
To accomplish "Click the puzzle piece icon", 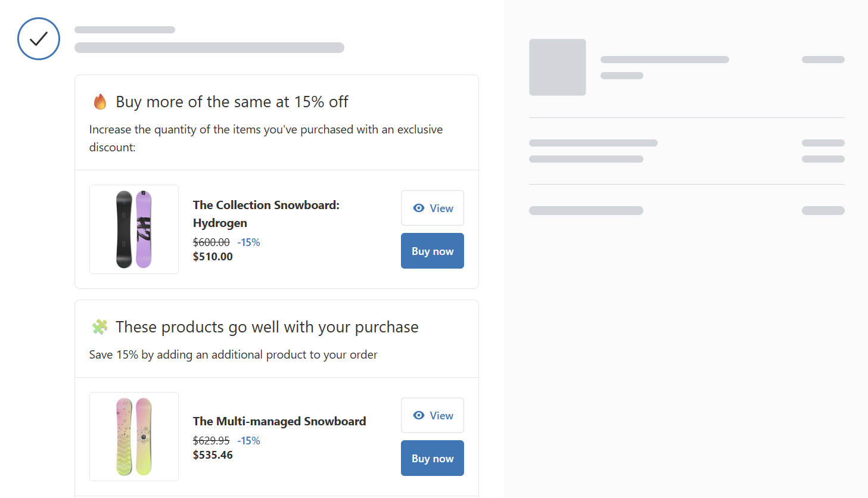I will coord(100,327).
